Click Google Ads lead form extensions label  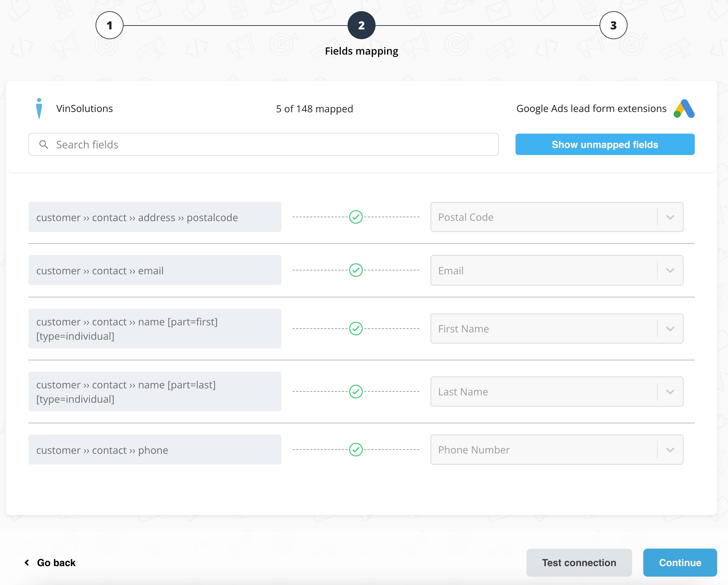tap(591, 108)
